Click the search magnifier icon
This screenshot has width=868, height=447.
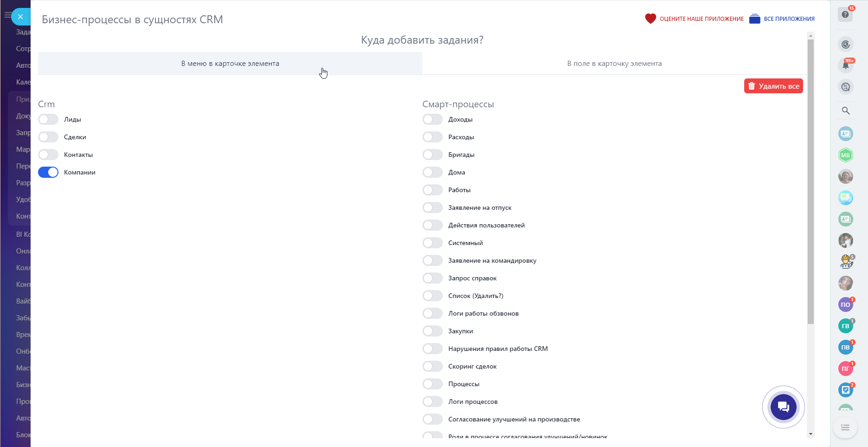[x=846, y=110]
